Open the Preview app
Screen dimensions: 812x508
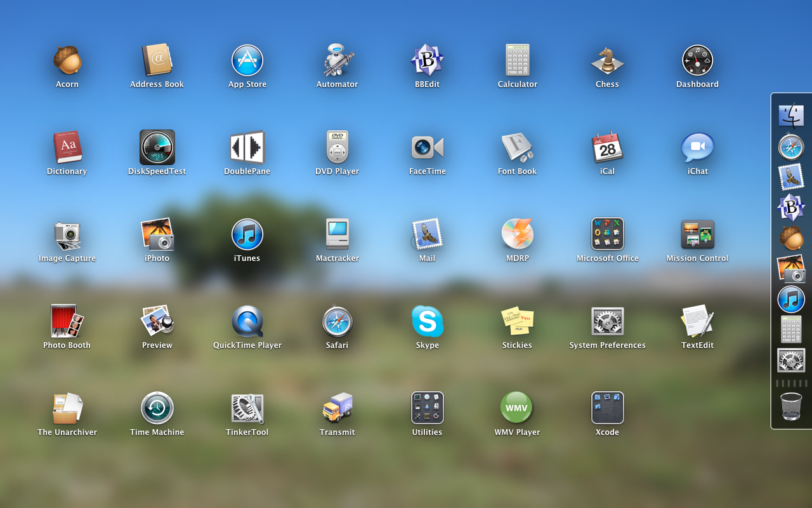pyautogui.click(x=157, y=321)
